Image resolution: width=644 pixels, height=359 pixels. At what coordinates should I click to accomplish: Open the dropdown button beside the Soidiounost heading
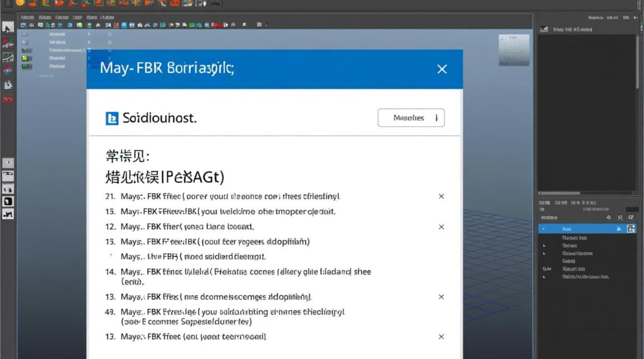(411, 118)
